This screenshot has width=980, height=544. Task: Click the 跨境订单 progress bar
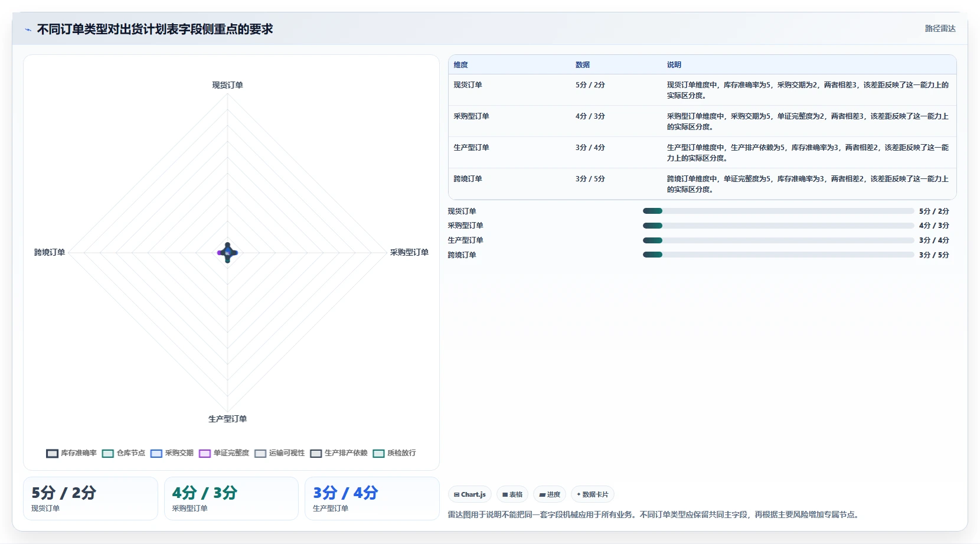[778, 255]
